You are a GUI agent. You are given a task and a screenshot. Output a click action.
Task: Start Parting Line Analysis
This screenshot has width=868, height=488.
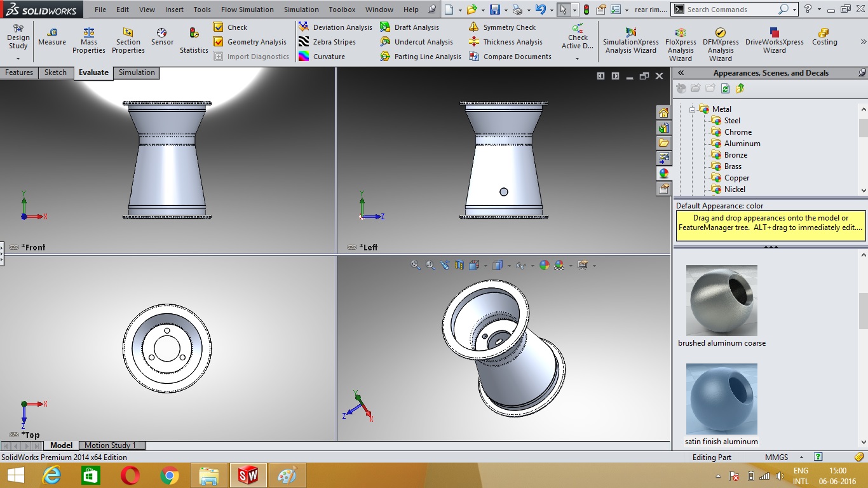point(420,57)
